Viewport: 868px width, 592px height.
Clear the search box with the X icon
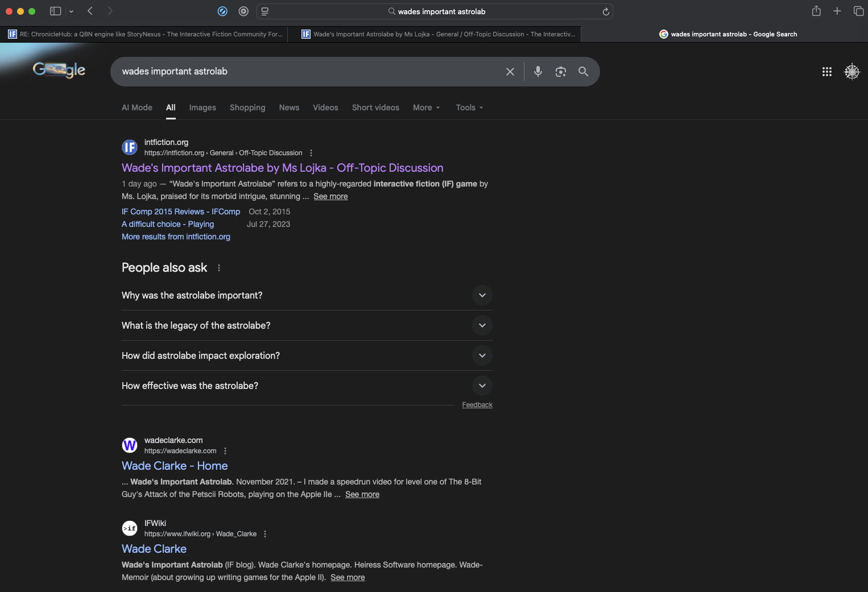point(510,72)
